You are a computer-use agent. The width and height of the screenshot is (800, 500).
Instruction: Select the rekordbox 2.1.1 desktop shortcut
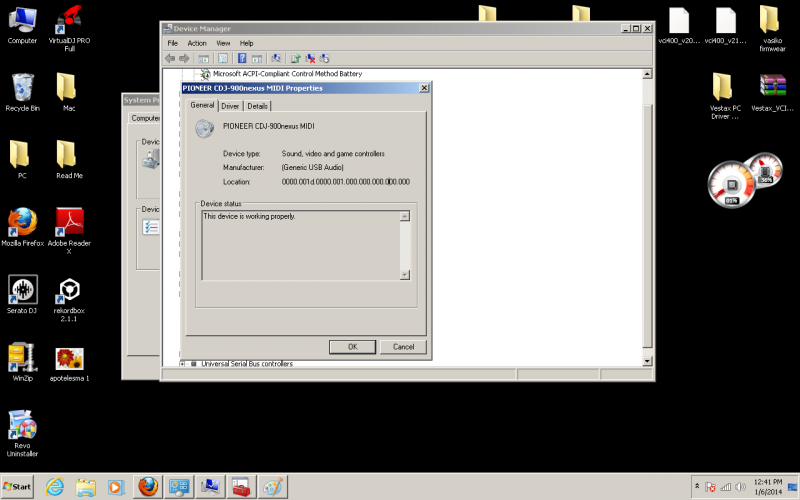(x=69, y=299)
